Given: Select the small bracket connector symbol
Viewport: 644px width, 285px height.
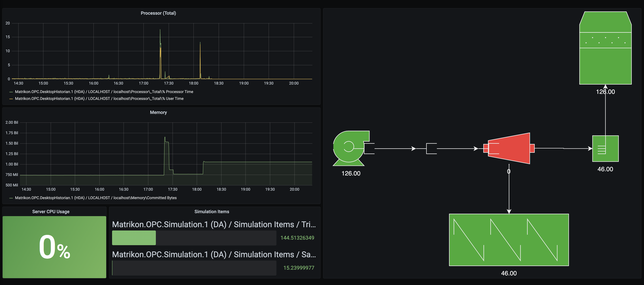Looking at the screenshot, I should click(x=431, y=149).
